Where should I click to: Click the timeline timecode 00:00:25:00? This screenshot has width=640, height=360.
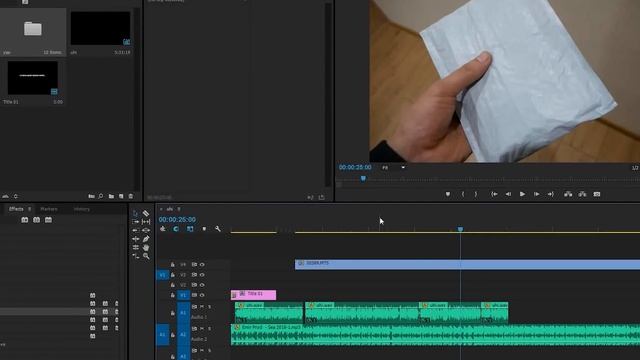point(177,220)
